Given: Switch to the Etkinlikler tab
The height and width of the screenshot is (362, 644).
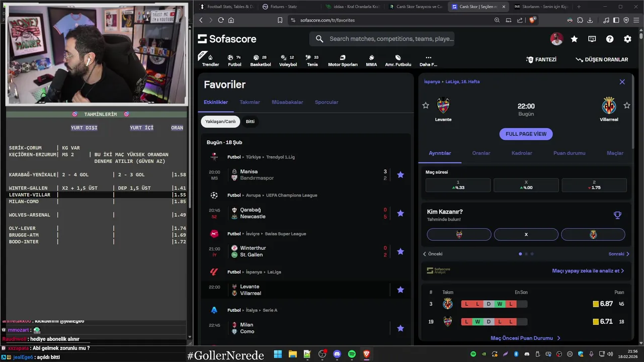Looking at the screenshot, I should (216, 102).
